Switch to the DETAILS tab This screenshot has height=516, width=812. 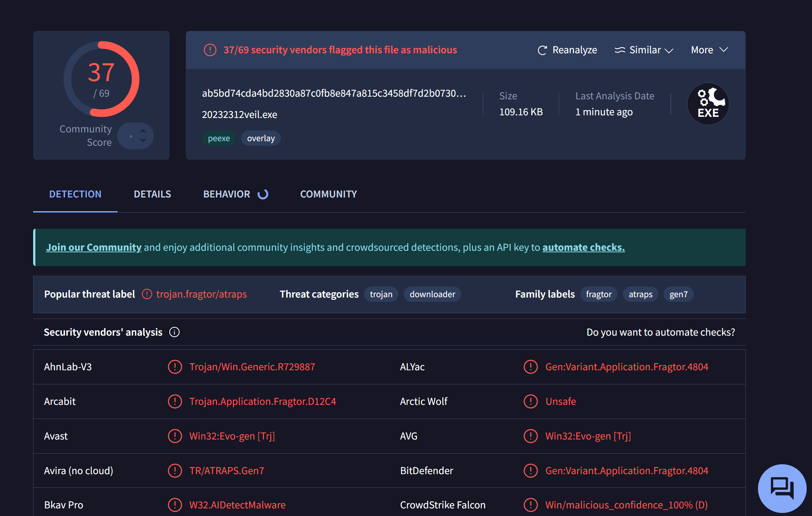(152, 194)
